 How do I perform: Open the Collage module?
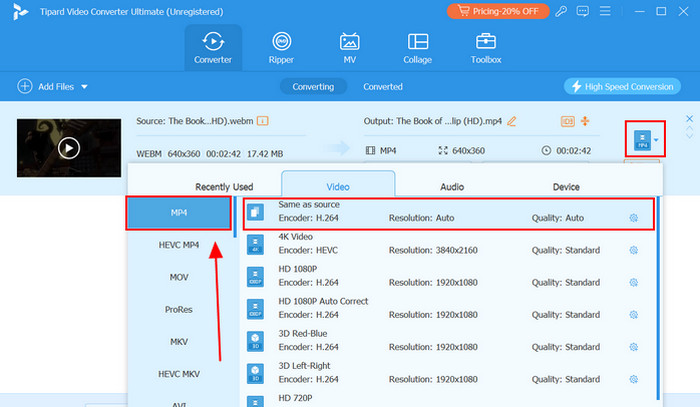click(x=417, y=48)
